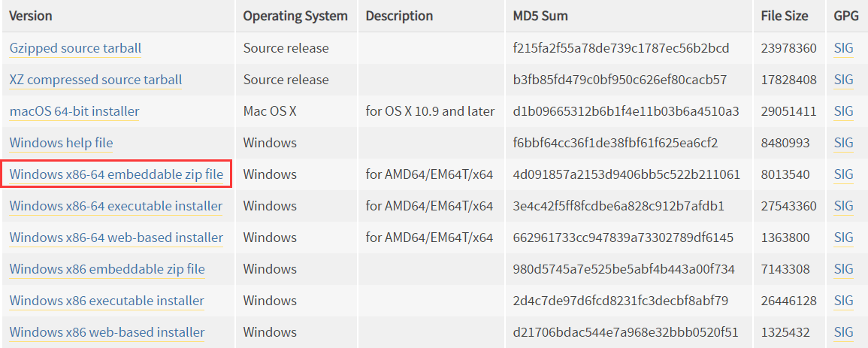Open the Windows help file link

[x=61, y=143]
